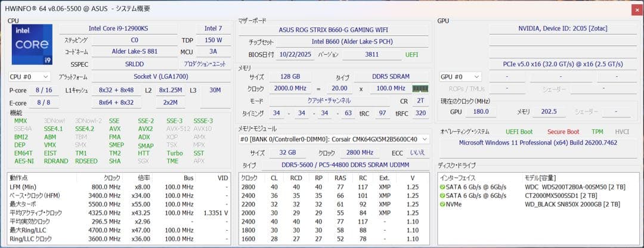Click the GPU memory clock 202.5
The image size is (644, 248).
pos(549,111)
